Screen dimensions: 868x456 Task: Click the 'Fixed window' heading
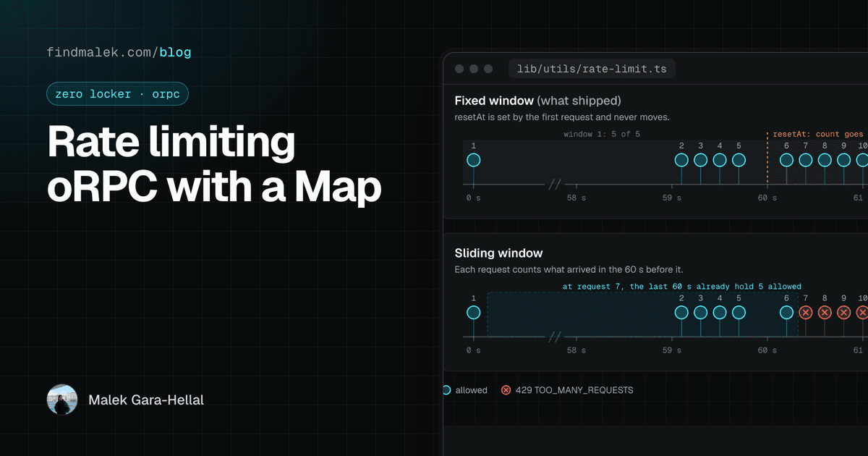point(494,101)
